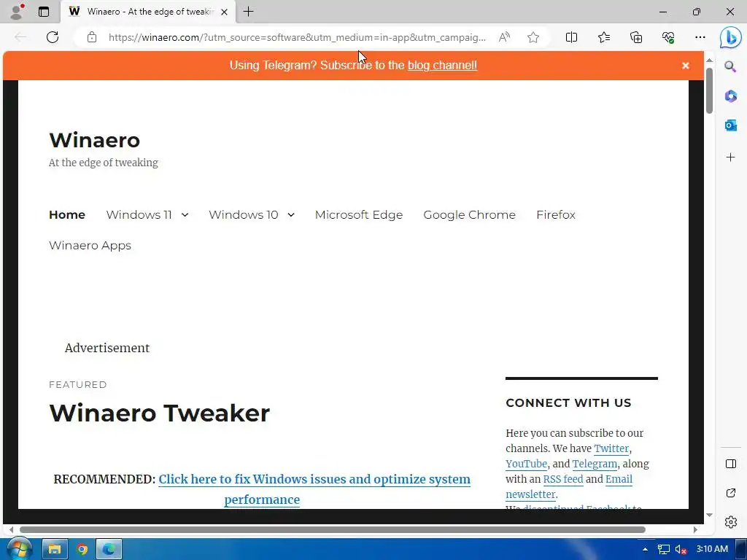The width and height of the screenshot is (747, 560).
Task: Refresh the current page
Action: [x=53, y=37]
